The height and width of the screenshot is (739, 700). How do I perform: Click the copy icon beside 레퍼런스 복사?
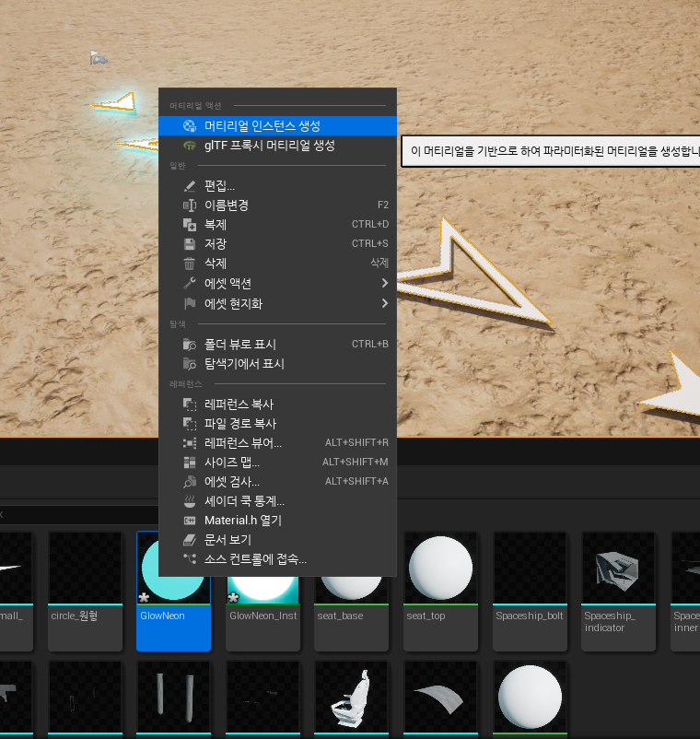190,405
